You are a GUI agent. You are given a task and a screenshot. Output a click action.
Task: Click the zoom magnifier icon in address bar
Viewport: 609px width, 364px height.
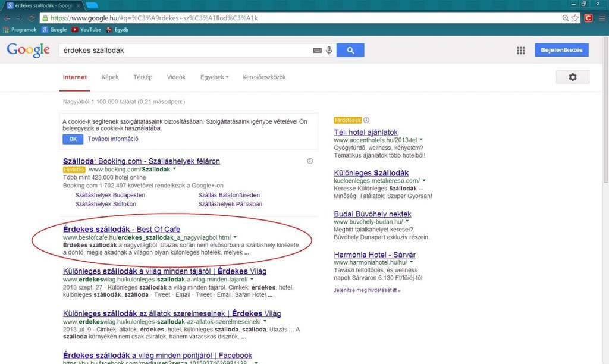pos(566,18)
